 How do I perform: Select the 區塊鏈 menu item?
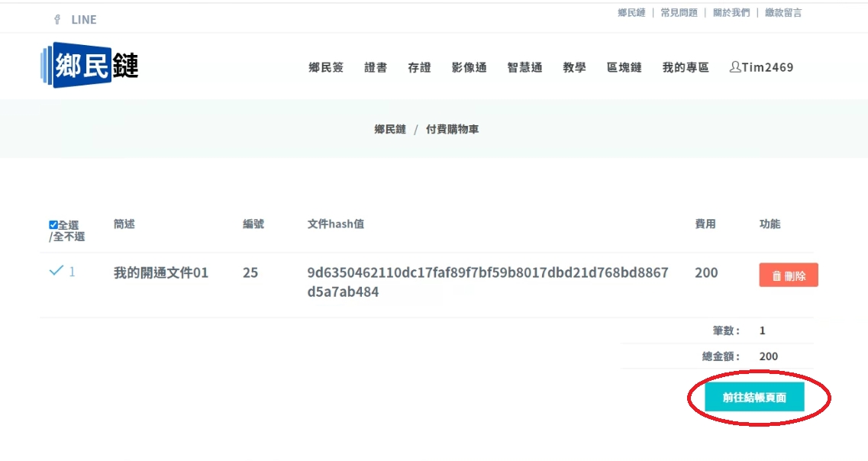pyautogui.click(x=624, y=67)
